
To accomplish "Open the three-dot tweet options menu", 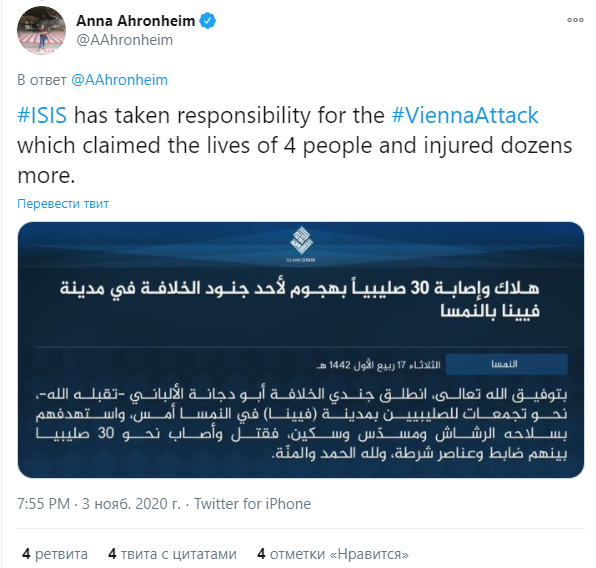I will pos(575,20).
